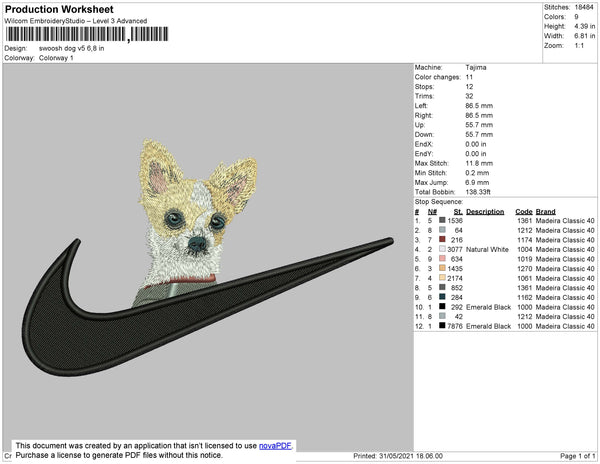
Task: Click the 'Stop Sequence:' label
Action: pyautogui.click(x=439, y=202)
